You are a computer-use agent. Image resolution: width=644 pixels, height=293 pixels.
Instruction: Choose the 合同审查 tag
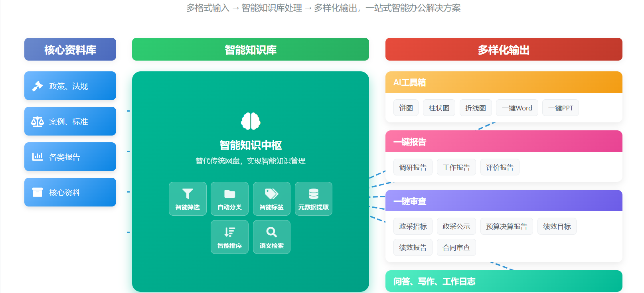coord(456,248)
